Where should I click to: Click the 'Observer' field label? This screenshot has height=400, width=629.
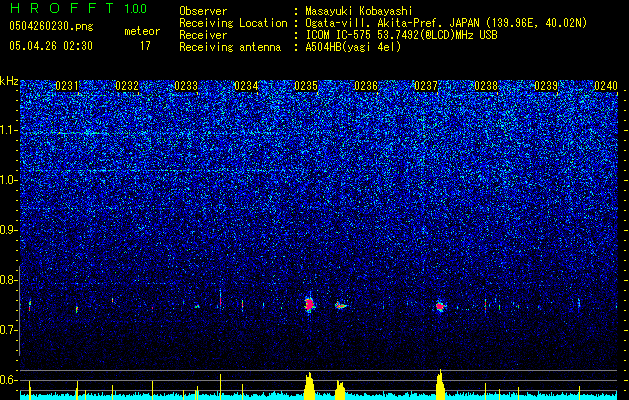pos(203,11)
